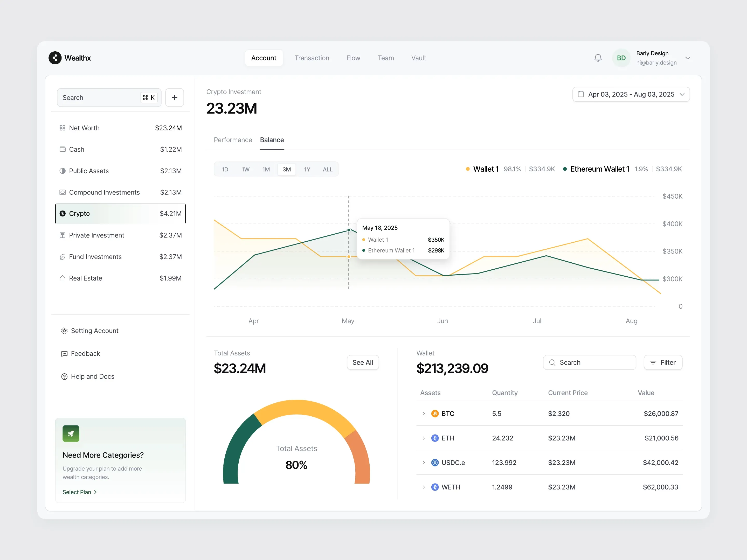Open the profile menu chevron
The image size is (747, 560).
click(688, 58)
